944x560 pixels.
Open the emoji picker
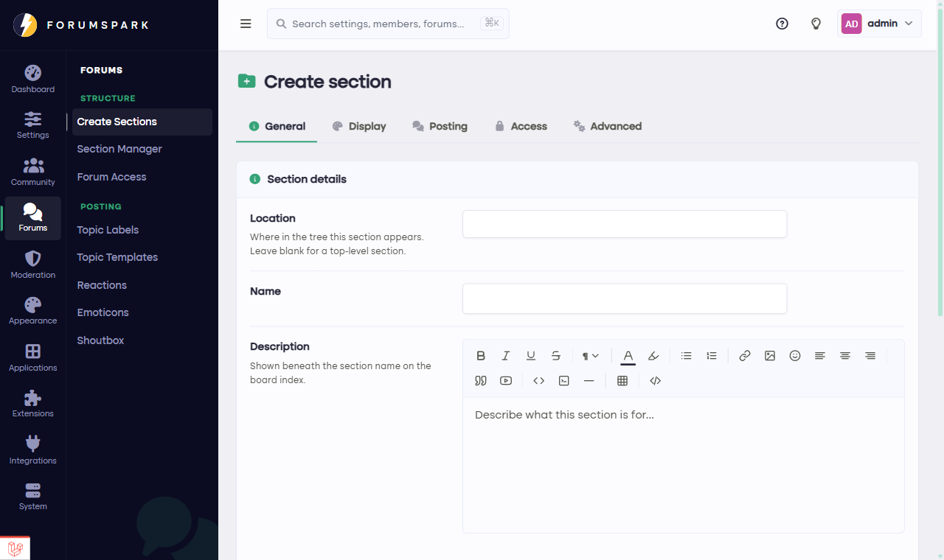point(795,356)
